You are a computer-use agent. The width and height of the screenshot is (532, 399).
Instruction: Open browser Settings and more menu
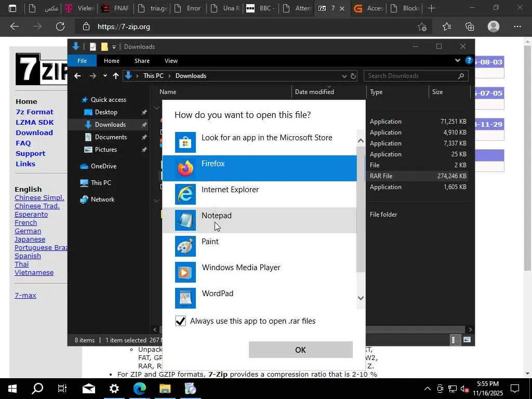[517, 26]
